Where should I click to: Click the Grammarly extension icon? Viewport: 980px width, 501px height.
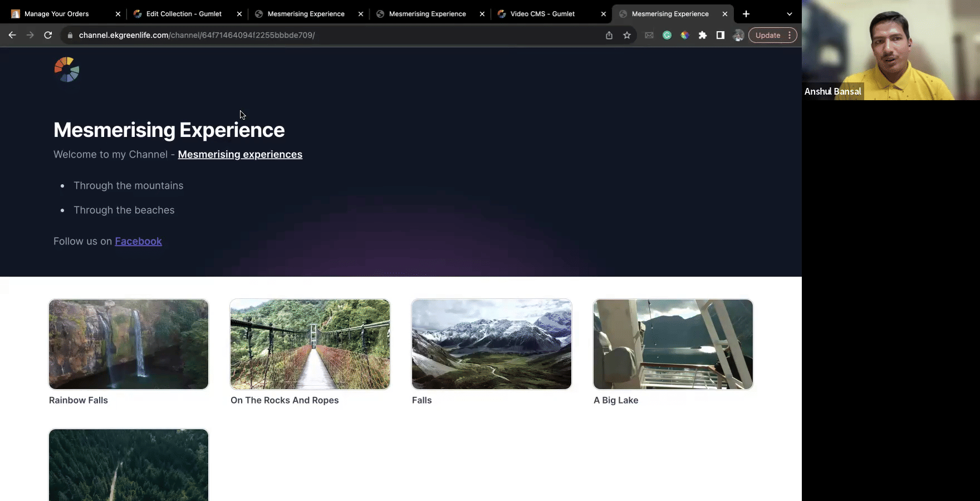coord(667,35)
